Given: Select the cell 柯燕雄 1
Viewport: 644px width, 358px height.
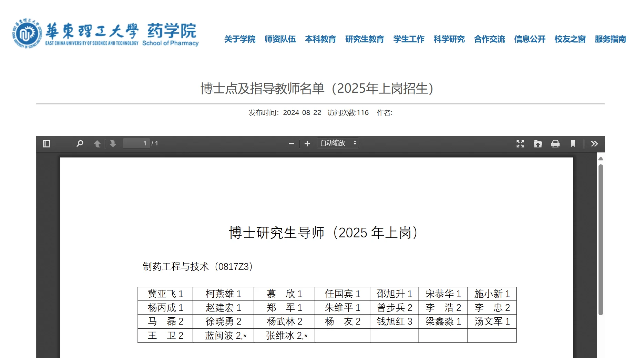Looking at the screenshot, I should click(223, 294).
